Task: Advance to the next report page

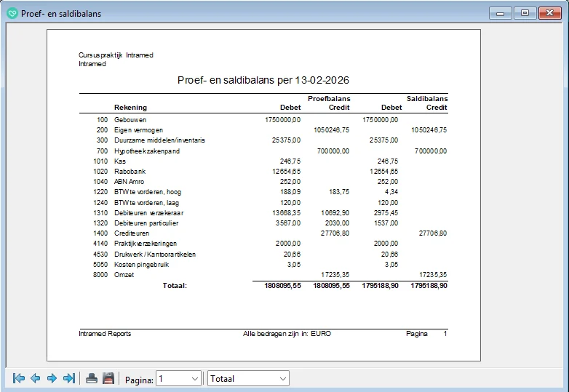Action: (52, 378)
